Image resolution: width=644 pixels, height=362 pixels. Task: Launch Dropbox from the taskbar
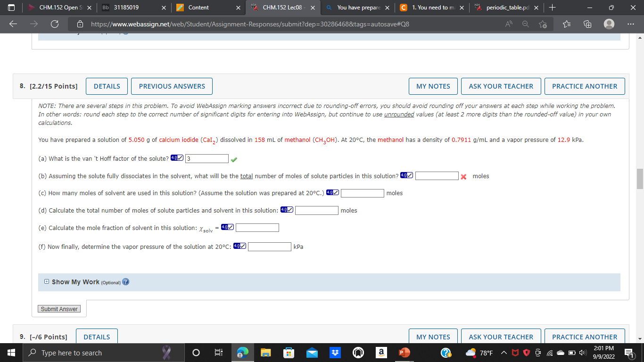pos(335,353)
